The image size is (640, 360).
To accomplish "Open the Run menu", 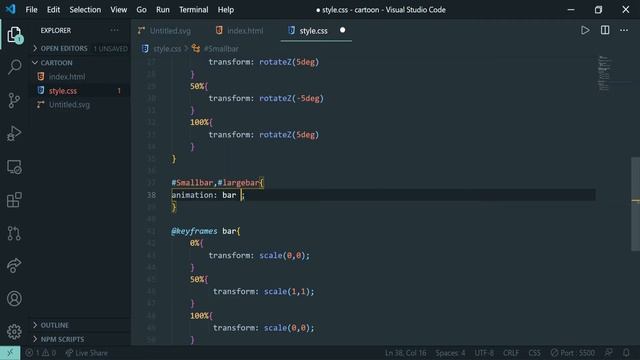I will (163, 9).
